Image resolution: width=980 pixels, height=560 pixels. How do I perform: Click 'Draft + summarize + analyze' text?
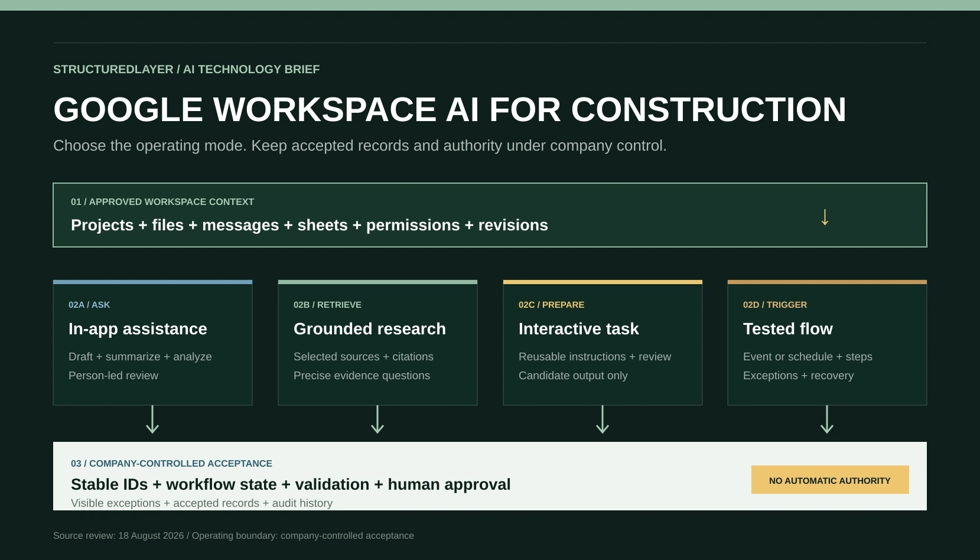pos(140,357)
